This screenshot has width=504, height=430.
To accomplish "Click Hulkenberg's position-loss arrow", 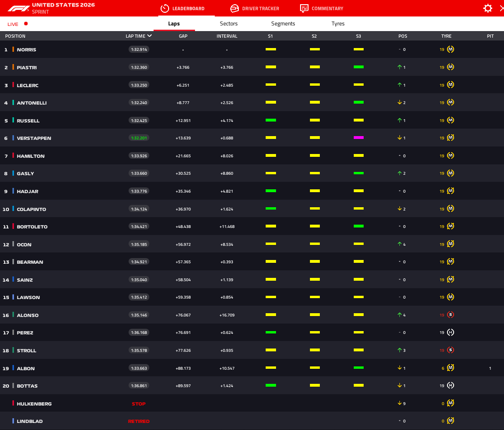I will (399, 403).
